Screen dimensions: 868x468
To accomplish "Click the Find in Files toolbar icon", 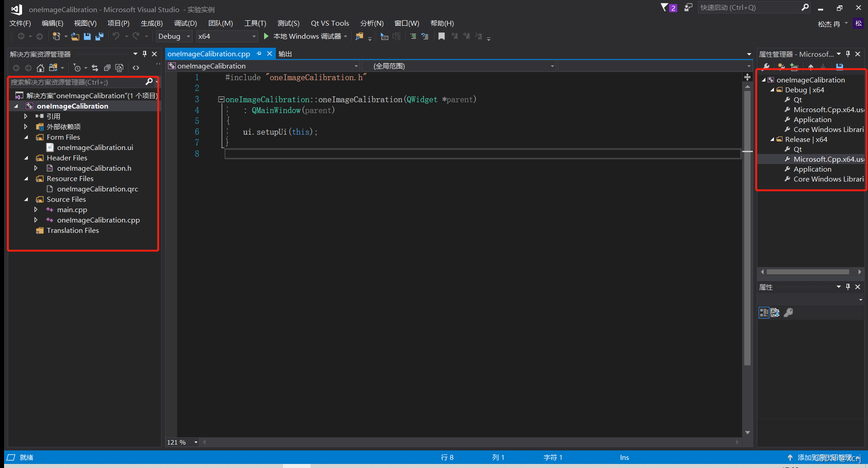I will click(x=359, y=36).
